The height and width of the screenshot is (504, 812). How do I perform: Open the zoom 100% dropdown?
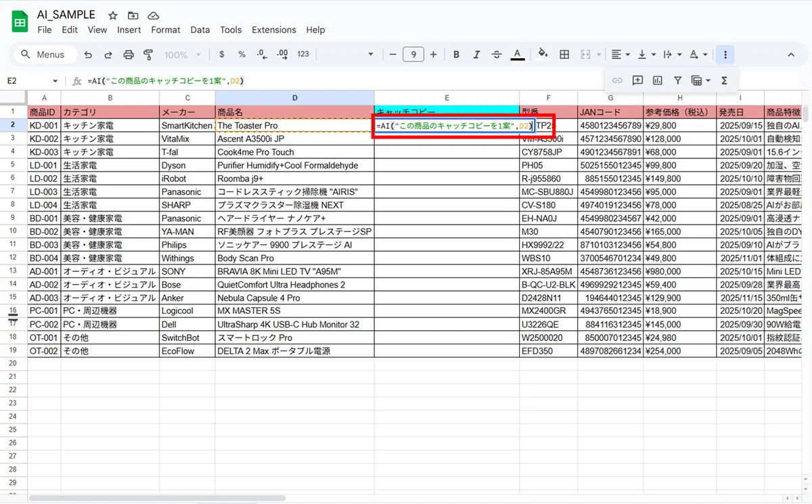(181, 55)
